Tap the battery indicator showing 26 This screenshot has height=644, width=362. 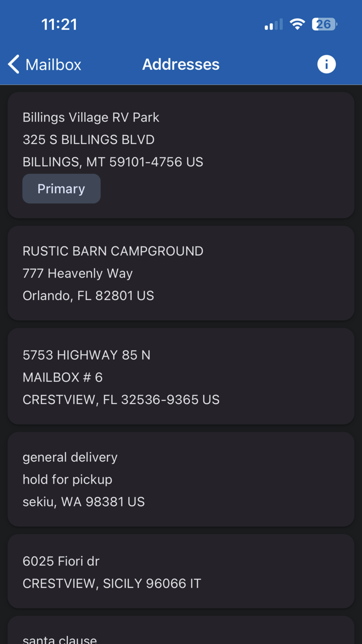click(x=324, y=24)
